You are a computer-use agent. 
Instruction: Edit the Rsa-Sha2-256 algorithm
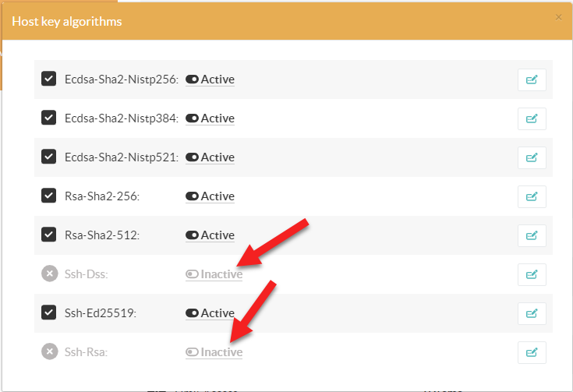pos(532,196)
